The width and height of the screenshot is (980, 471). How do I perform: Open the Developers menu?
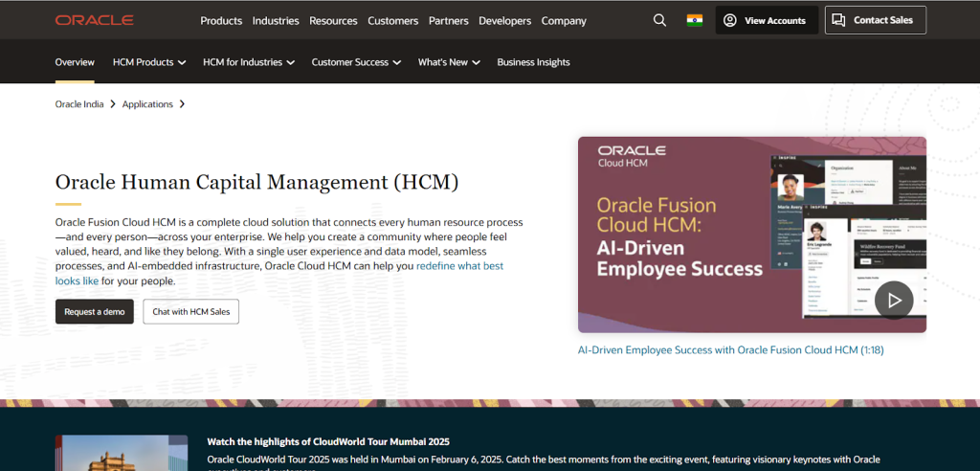click(505, 21)
